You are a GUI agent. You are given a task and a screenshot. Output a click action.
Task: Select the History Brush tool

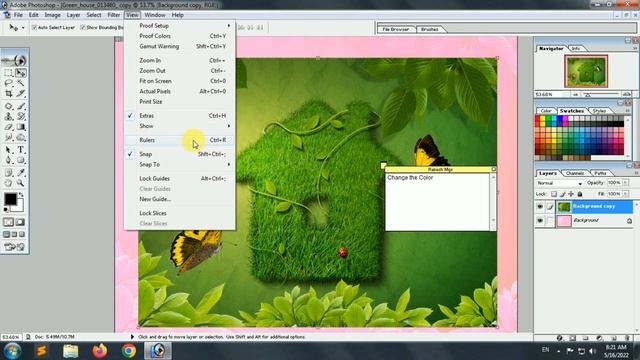coord(20,117)
